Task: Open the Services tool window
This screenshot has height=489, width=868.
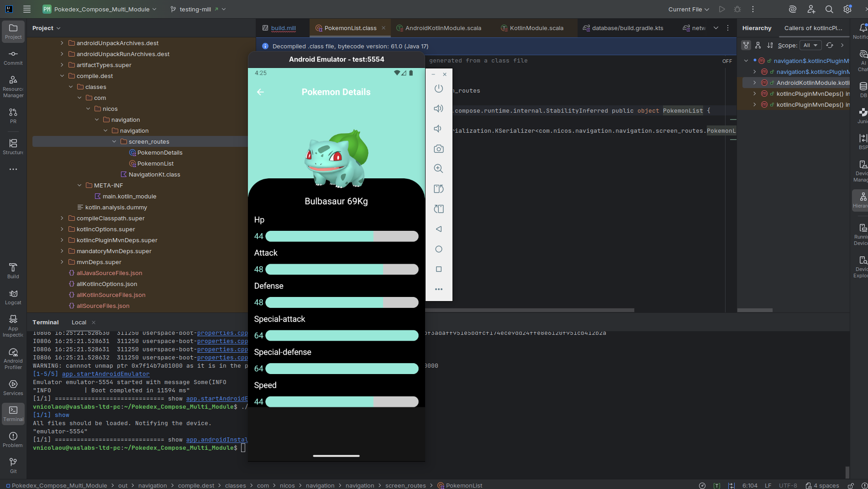Action: [13, 388]
